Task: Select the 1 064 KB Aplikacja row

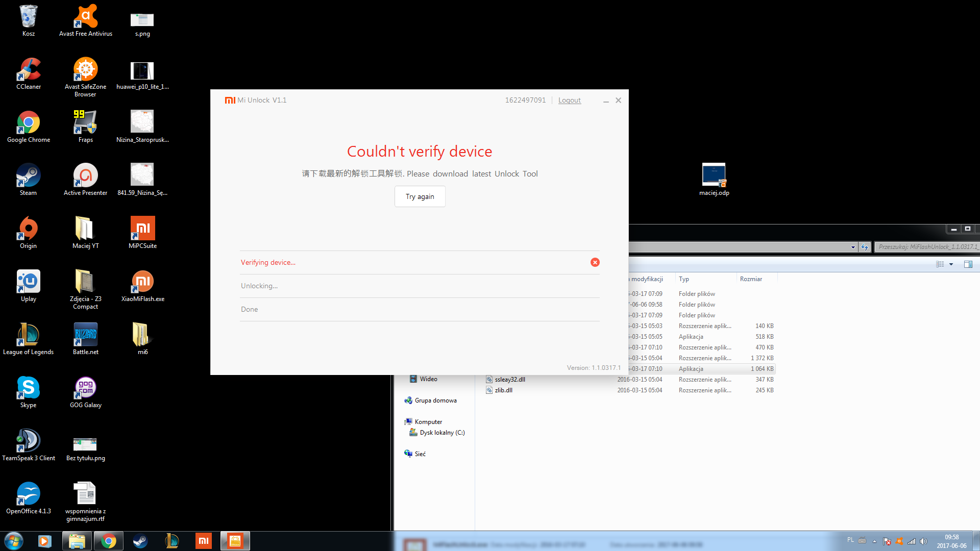Action: tap(702, 369)
